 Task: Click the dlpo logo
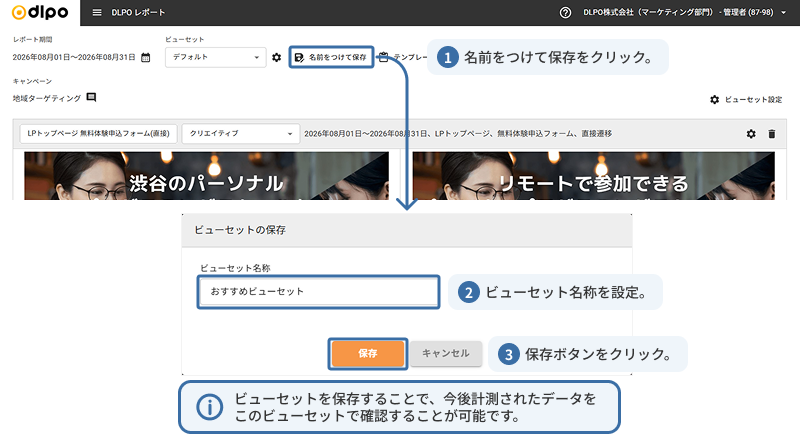pyautogui.click(x=40, y=12)
